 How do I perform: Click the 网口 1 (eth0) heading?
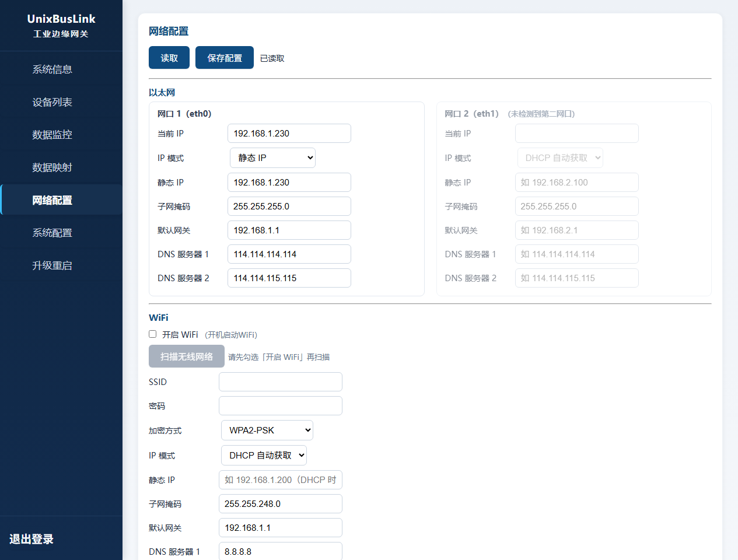184,114
